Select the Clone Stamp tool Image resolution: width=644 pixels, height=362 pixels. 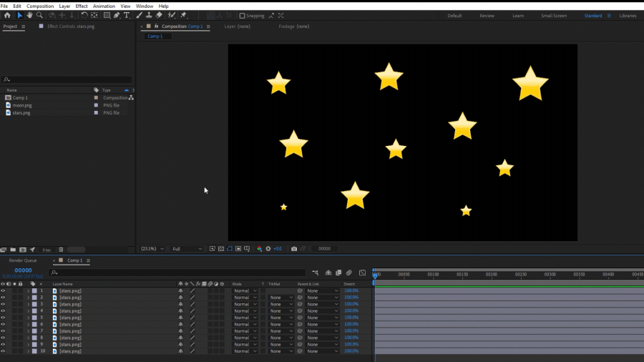[149, 15]
